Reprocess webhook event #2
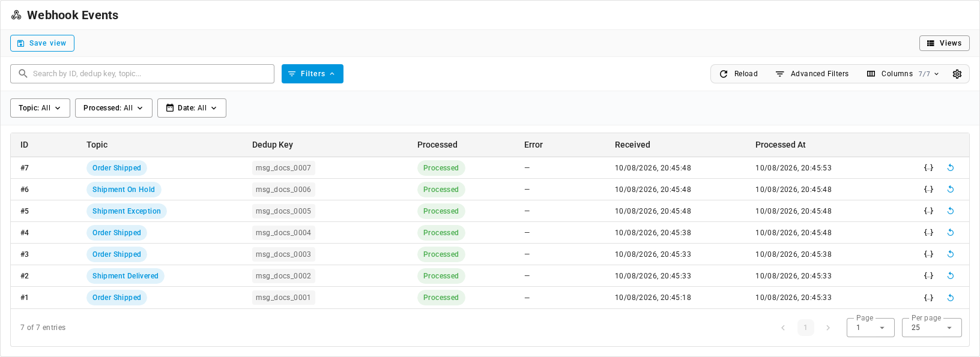980x357 pixels. pos(951,276)
